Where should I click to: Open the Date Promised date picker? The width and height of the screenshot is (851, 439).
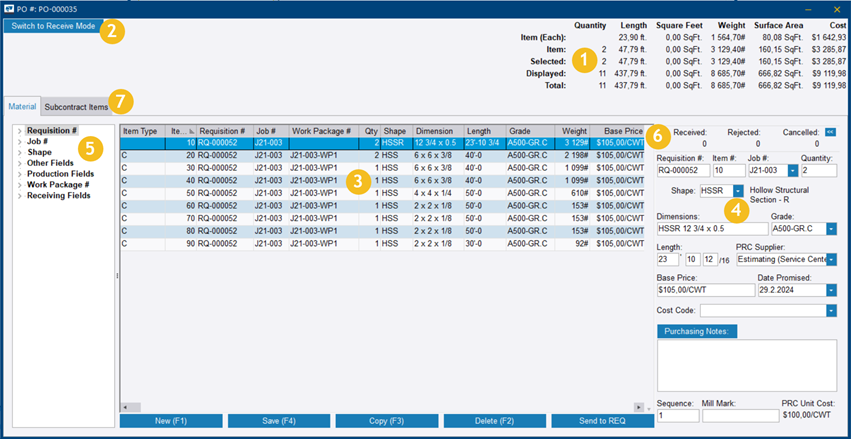tap(832, 290)
